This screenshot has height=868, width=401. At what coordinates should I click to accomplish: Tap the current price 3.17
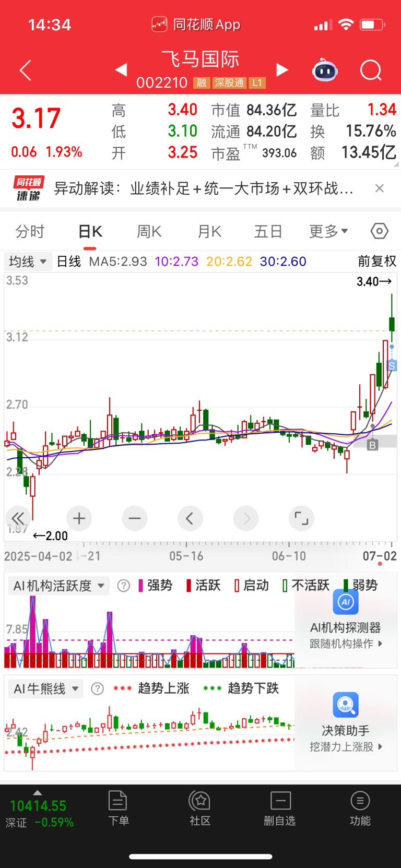pyautogui.click(x=36, y=118)
